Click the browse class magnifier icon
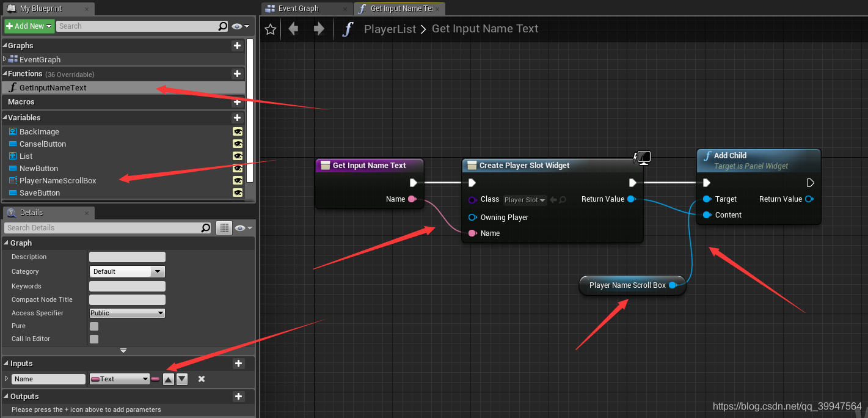The height and width of the screenshot is (418, 868). point(563,200)
